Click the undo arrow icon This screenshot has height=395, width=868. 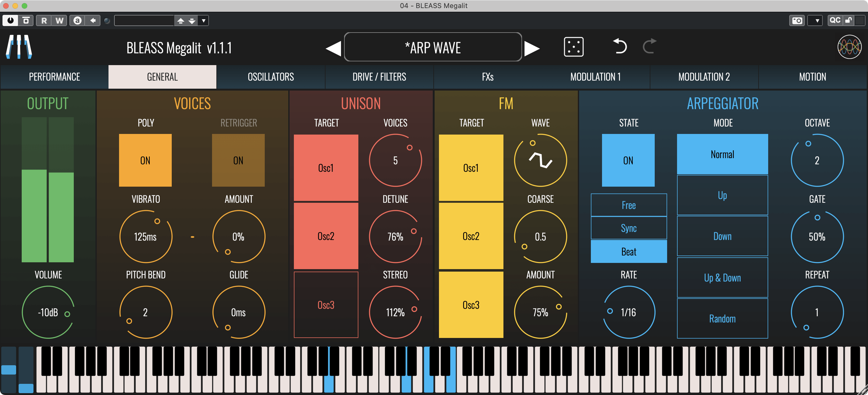click(x=619, y=47)
